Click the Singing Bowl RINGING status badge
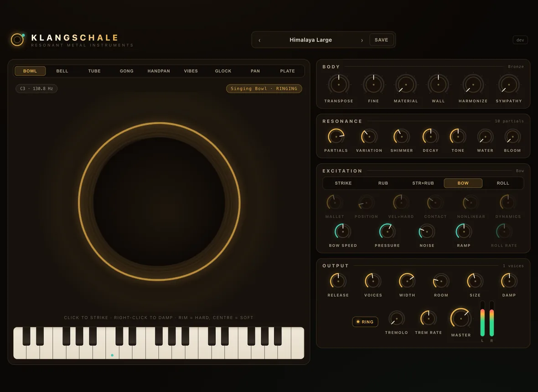Viewport: 538px width, 392px height. [x=264, y=88]
